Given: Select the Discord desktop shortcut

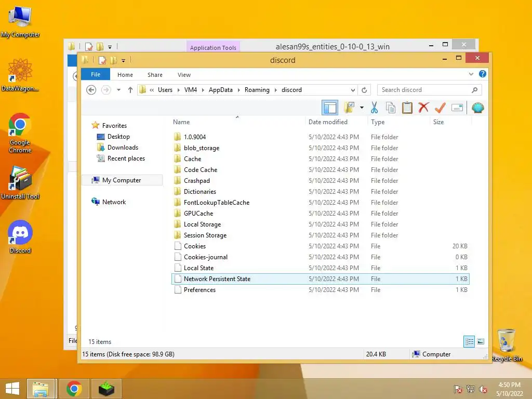Looking at the screenshot, I should [x=20, y=237].
